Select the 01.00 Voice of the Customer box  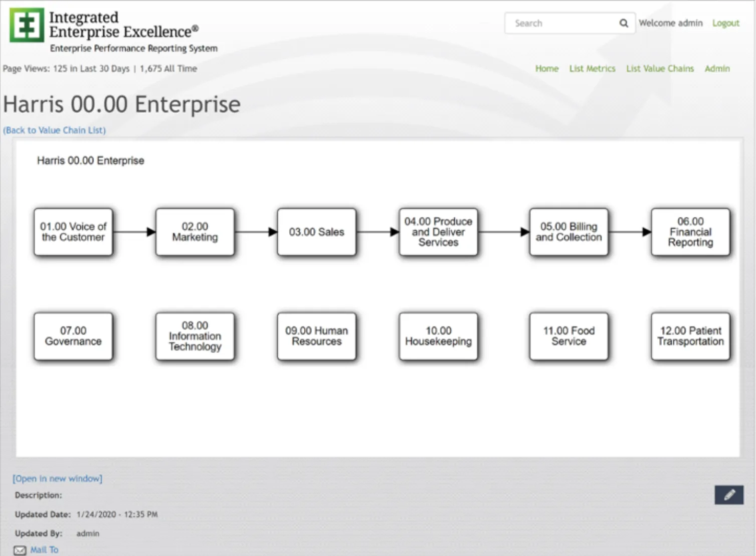click(x=73, y=232)
